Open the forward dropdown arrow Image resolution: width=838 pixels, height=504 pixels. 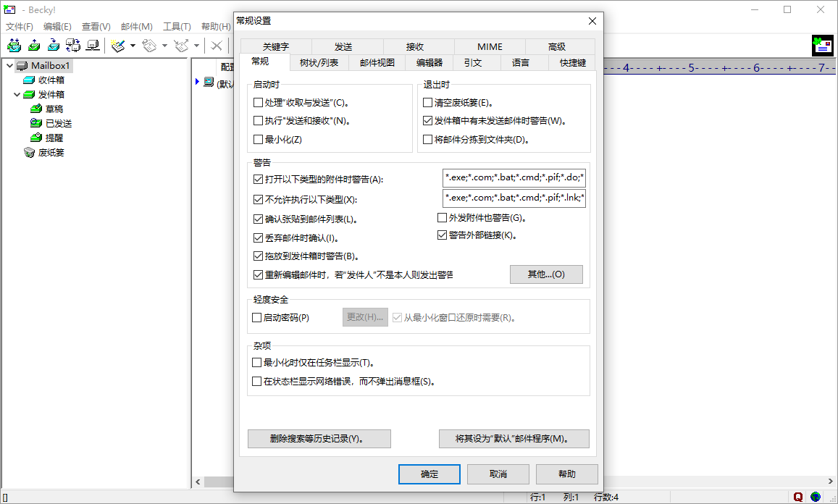point(197,46)
